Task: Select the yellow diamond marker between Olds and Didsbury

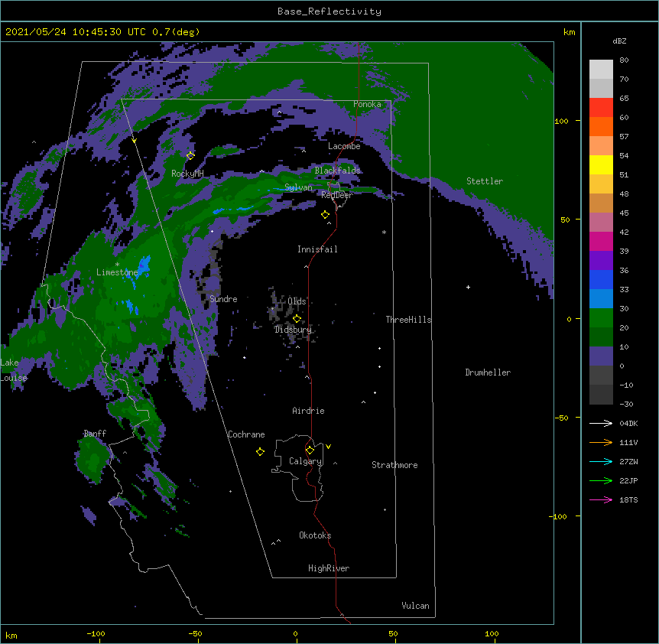Action: [x=297, y=318]
